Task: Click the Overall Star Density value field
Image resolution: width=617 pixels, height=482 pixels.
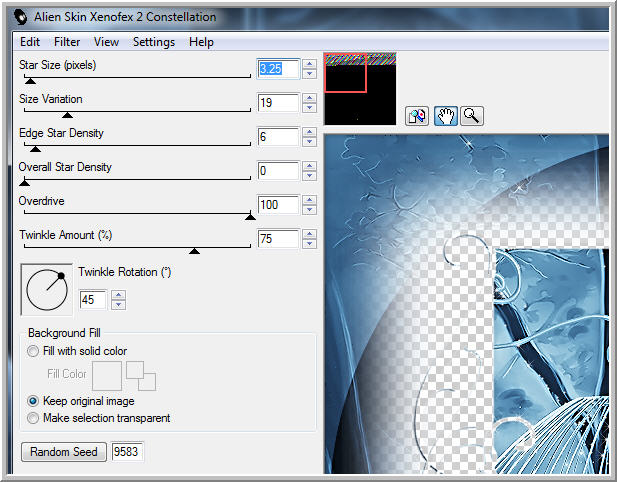Action: pyautogui.click(x=278, y=171)
